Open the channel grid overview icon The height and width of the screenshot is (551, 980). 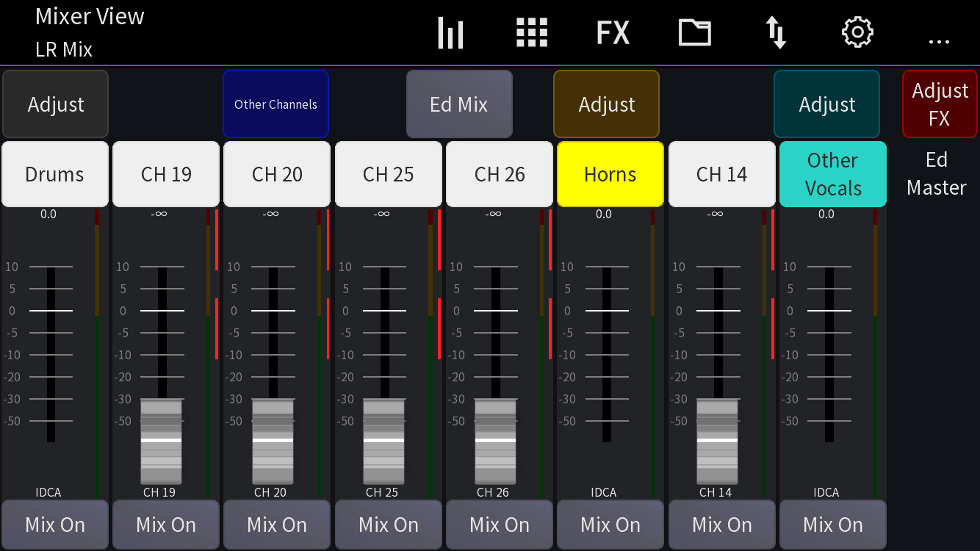[x=532, y=32]
